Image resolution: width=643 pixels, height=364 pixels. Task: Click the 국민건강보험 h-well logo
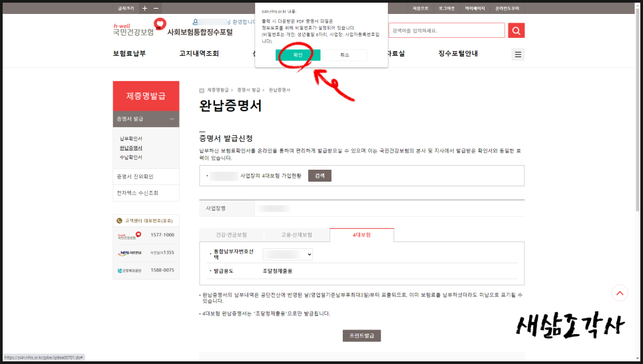138,28
